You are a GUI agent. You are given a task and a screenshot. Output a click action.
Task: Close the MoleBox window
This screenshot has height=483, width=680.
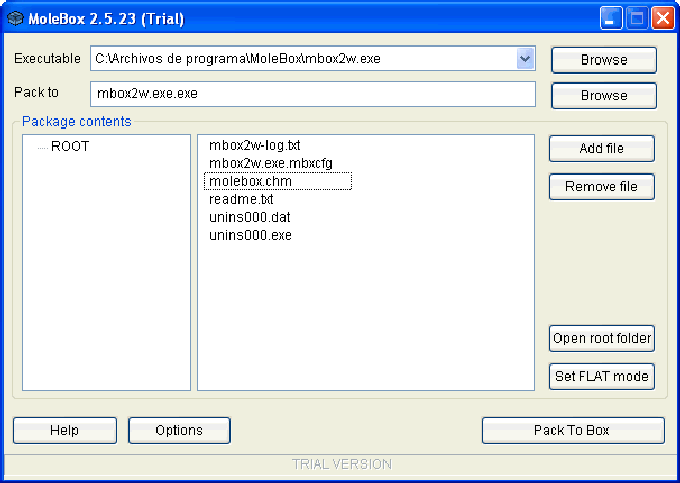coord(663,19)
